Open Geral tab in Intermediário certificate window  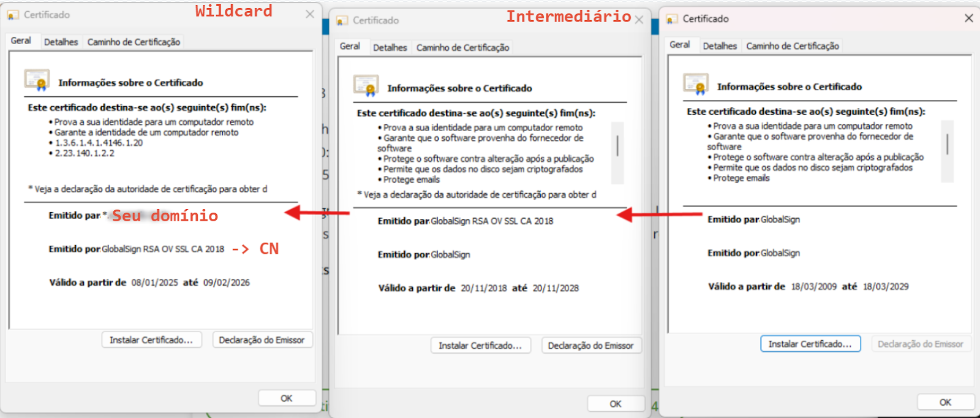[350, 46]
